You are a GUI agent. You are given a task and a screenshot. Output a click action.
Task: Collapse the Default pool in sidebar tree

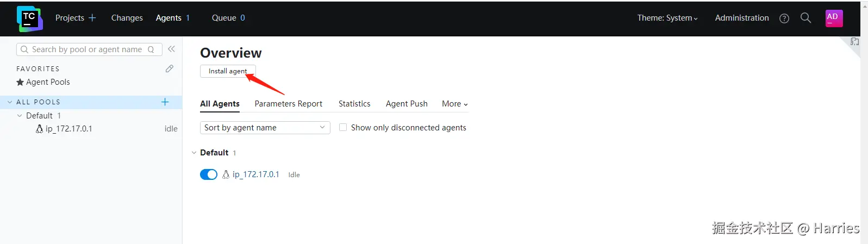click(20, 115)
